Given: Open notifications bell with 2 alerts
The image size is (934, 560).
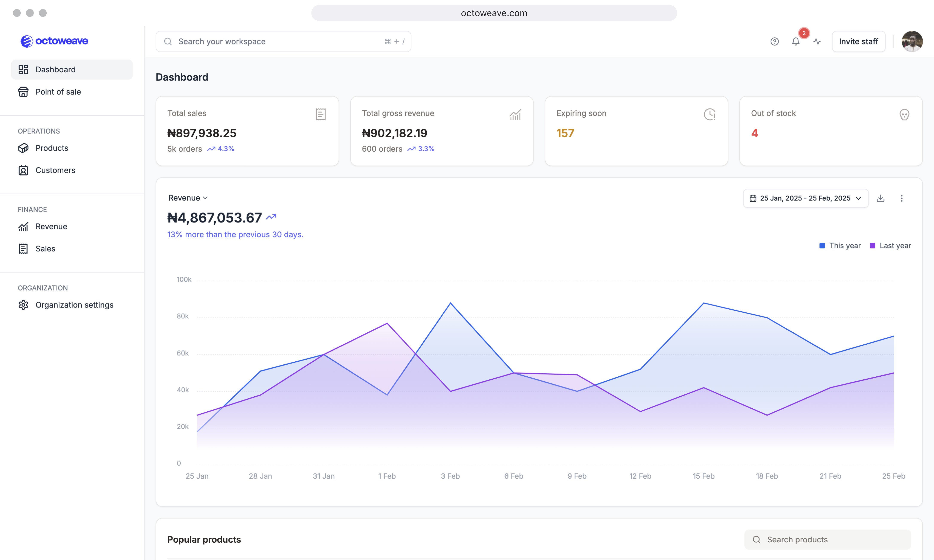Looking at the screenshot, I should pyautogui.click(x=795, y=41).
